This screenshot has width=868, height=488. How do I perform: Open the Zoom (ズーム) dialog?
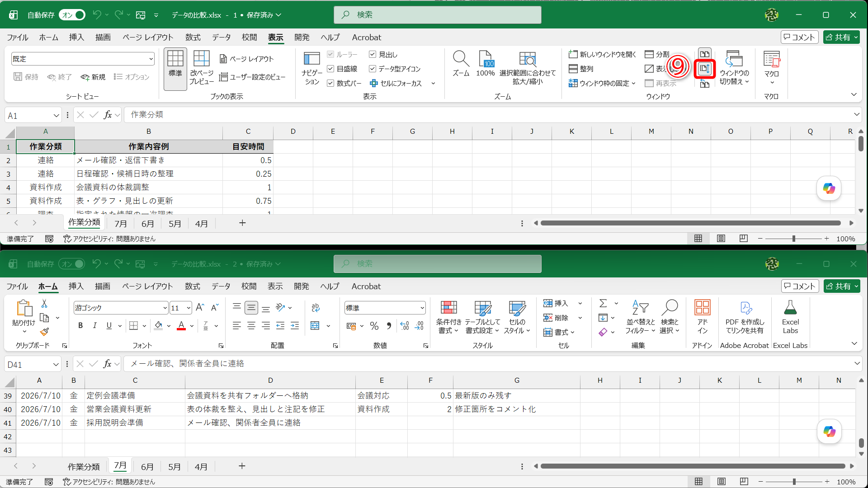coord(461,64)
